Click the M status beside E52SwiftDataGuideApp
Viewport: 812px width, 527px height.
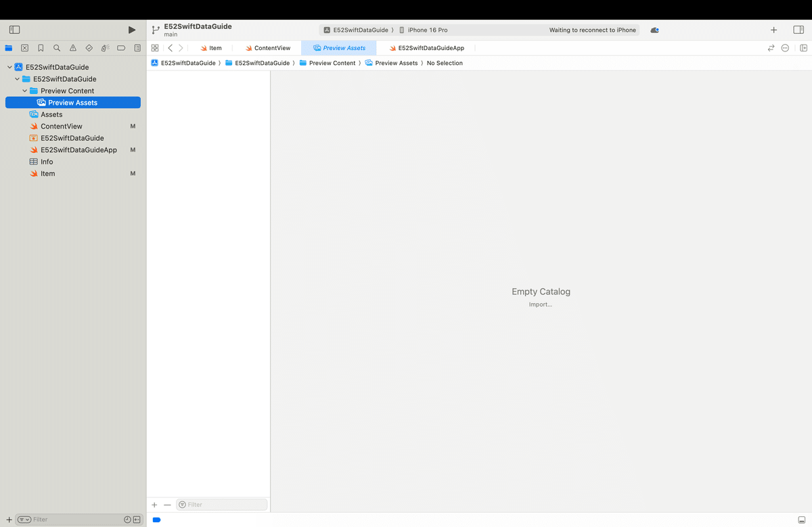tap(133, 150)
